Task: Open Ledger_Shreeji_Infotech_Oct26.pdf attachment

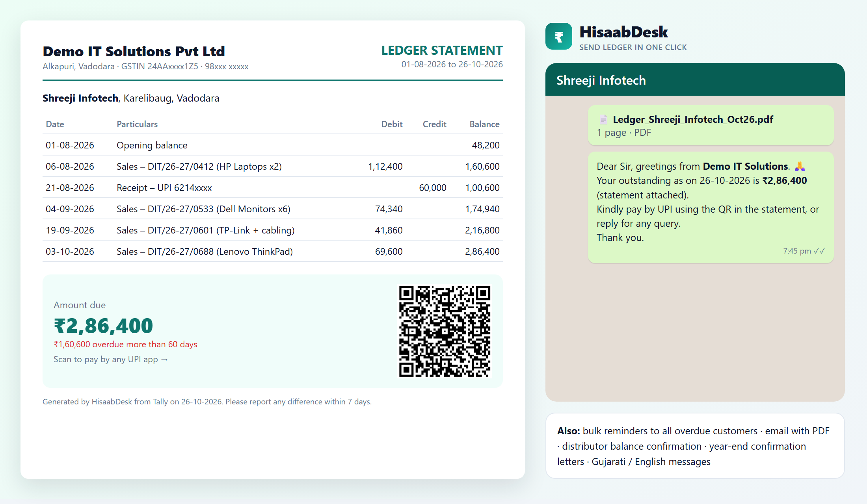Action: tap(711, 125)
